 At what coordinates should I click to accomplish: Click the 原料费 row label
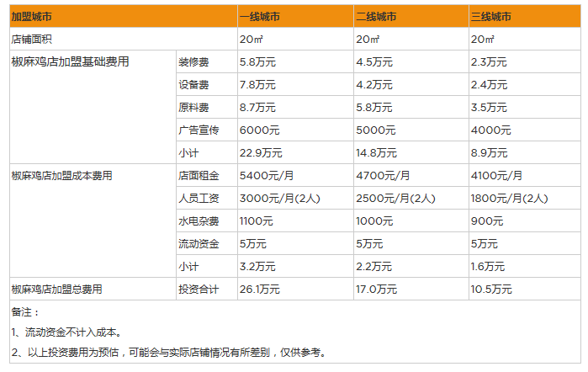pos(193,108)
